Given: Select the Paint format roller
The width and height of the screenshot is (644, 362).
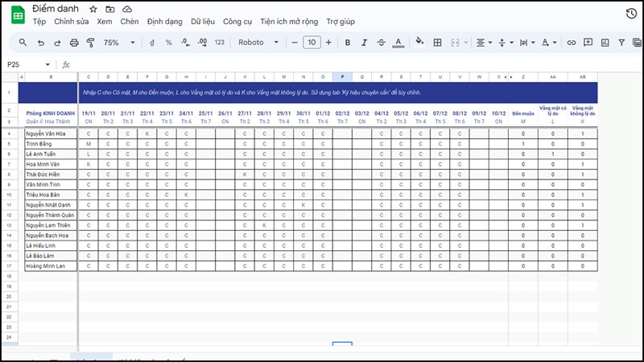Looking at the screenshot, I should click(x=91, y=43).
